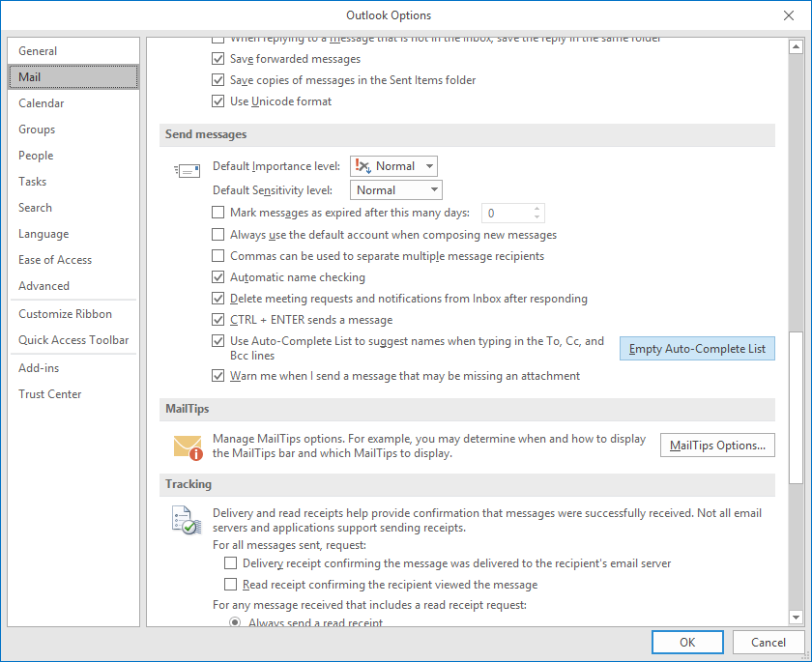Open Default Importance level dropdown

pyautogui.click(x=393, y=166)
